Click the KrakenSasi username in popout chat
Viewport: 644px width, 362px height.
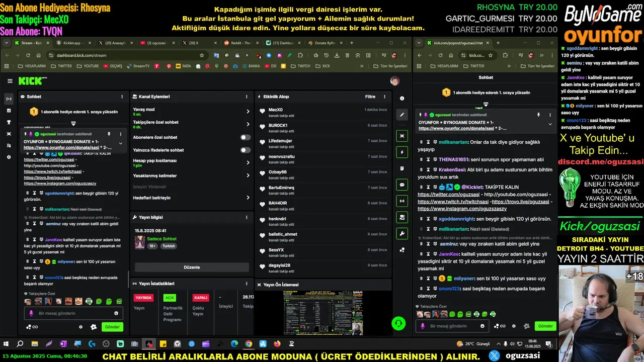(x=452, y=170)
